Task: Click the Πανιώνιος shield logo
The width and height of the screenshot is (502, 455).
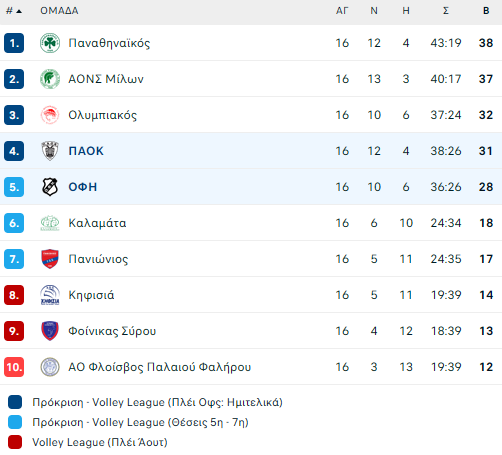Action: click(50, 259)
